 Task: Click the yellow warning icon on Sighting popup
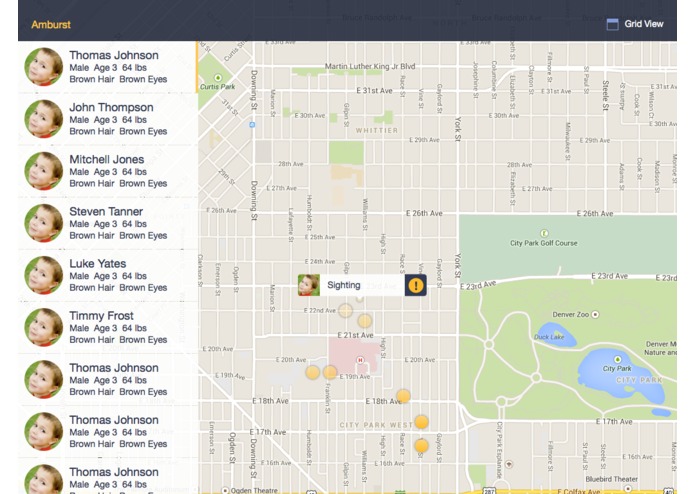(x=416, y=285)
